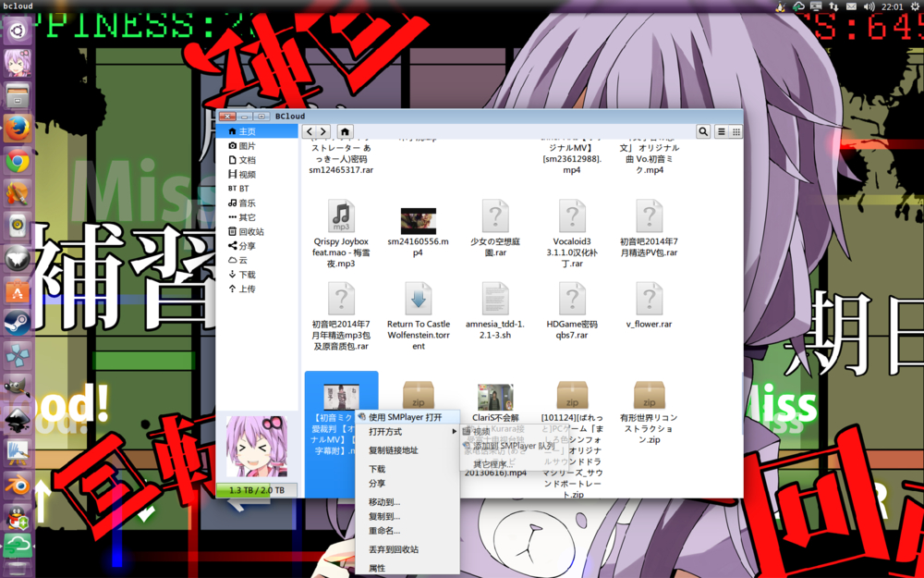Select Vocaloid3 3.1.1.0汉化补丁.rar file

(572, 216)
